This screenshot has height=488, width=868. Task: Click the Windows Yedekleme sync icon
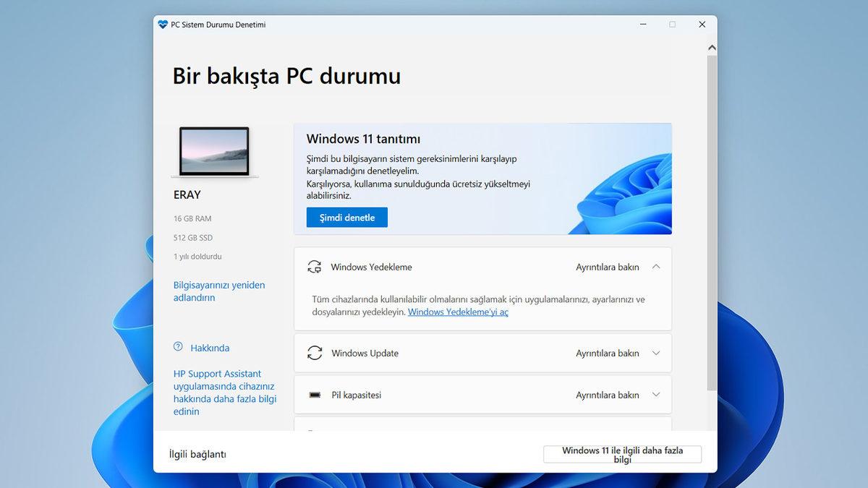(x=315, y=267)
